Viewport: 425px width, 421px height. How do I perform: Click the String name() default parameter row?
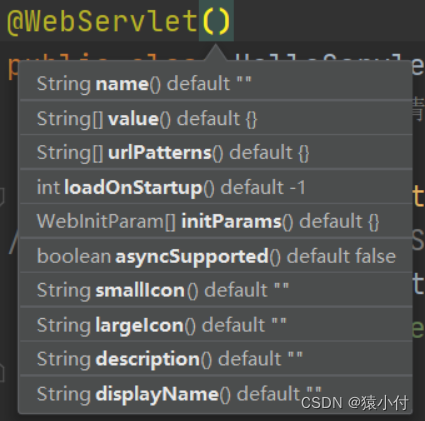[216, 83]
